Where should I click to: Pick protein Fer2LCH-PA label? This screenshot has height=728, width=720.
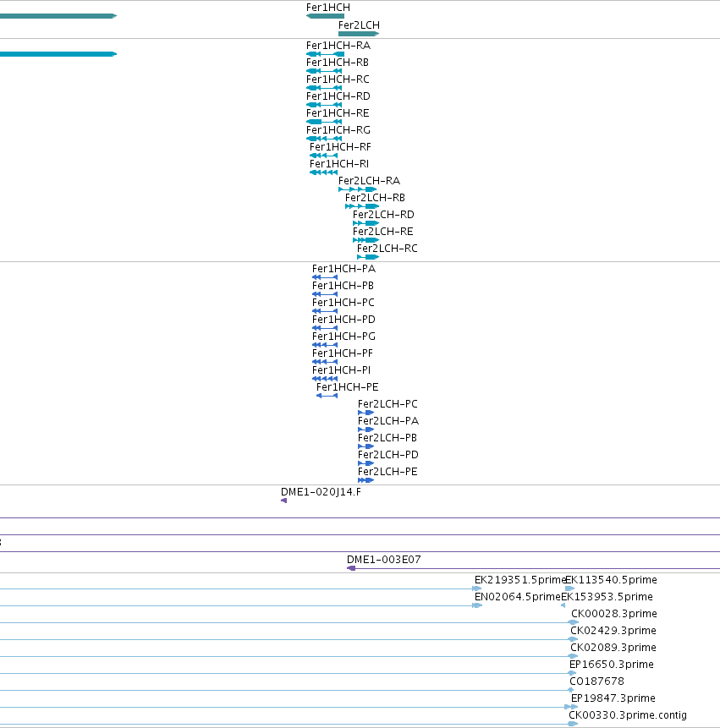388,421
